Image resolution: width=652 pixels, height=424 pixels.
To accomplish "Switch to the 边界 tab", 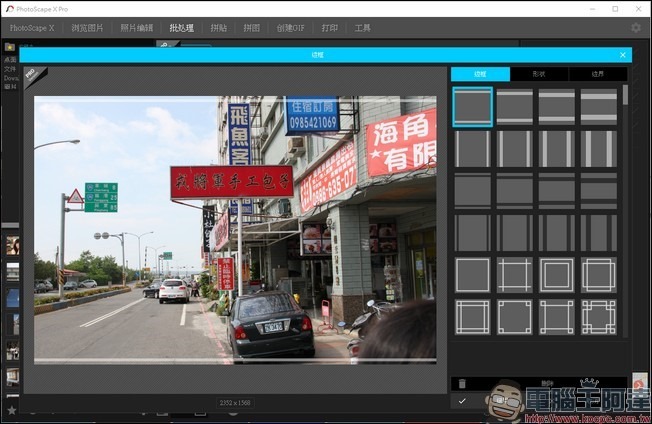I will (x=598, y=74).
